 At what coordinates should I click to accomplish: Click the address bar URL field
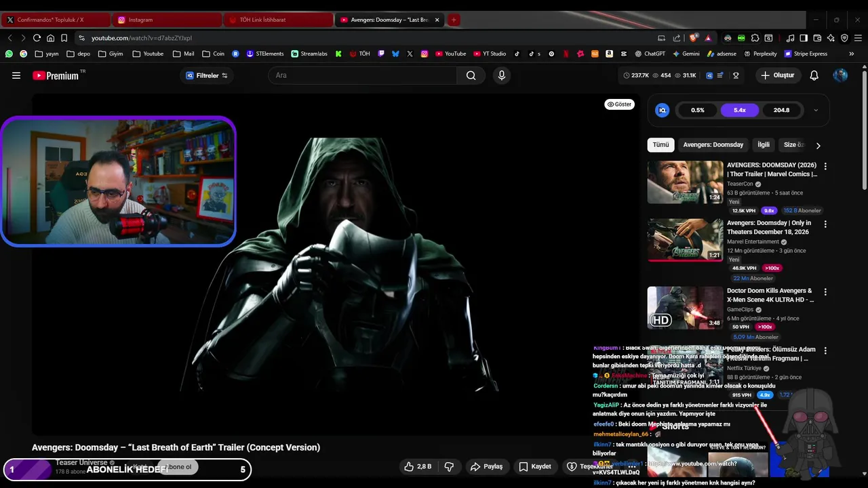366,38
